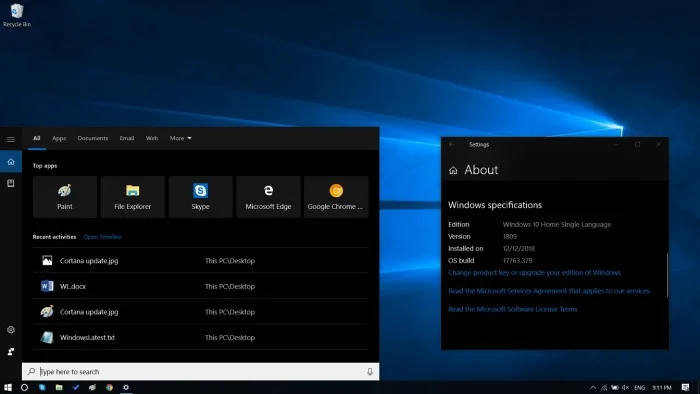This screenshot has width=700, height=394.
Task: Expand the More dropdown in search filters
Action: click(x=180, y=138)
